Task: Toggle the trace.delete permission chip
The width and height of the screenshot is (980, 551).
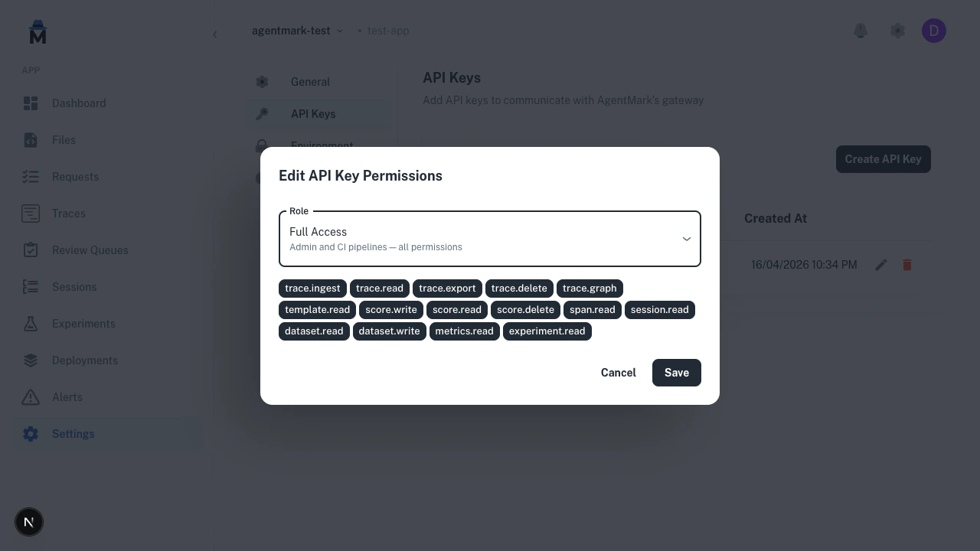Action: tap(519, 289)
